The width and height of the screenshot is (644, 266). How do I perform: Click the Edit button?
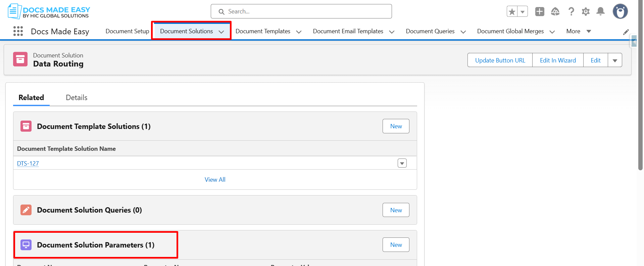click(x=596, y=60)
